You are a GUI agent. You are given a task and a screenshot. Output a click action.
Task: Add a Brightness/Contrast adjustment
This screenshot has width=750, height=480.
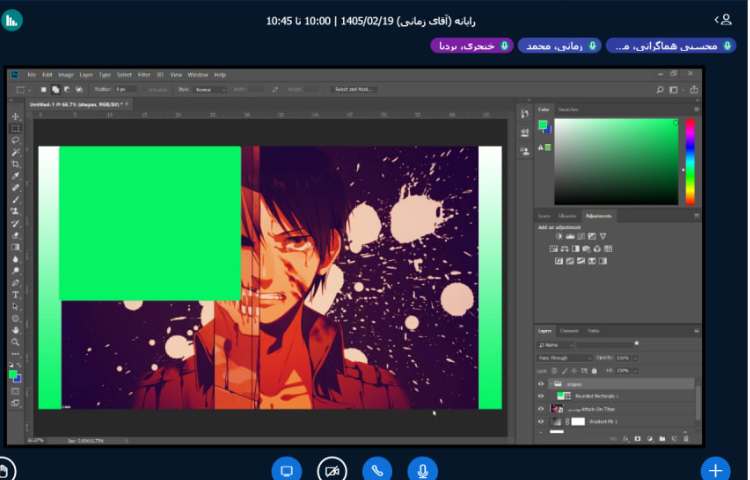pos(559,236)
